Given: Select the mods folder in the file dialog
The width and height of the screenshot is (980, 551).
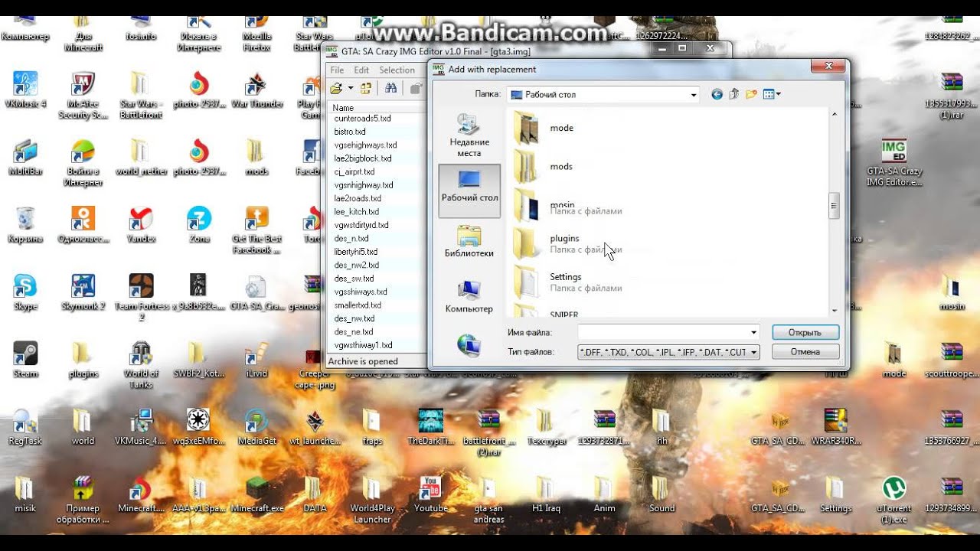Looking at the screenshot, I should (561, 166).
